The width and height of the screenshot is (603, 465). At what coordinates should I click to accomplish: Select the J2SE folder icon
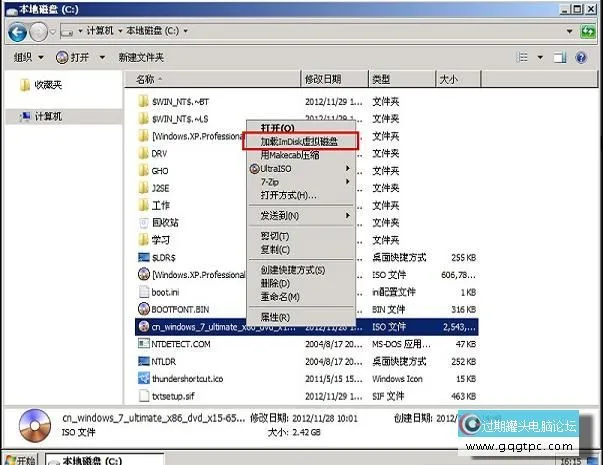click(x=143, y=188)
